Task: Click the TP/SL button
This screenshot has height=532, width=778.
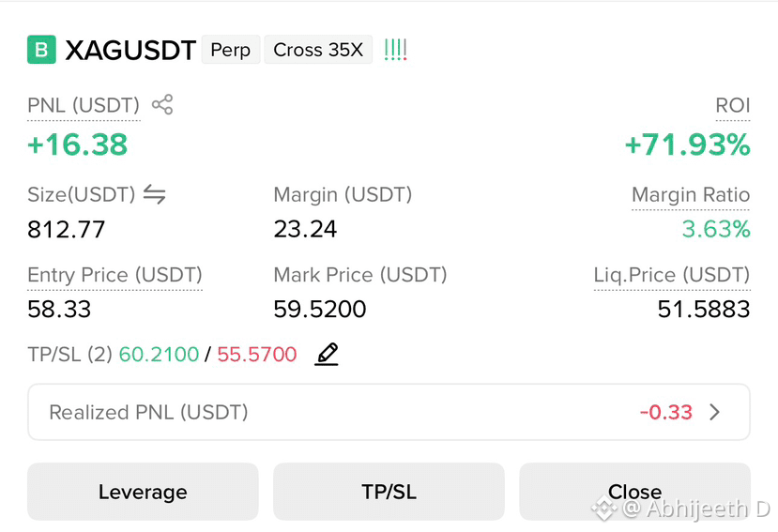Action: tap(389, 492)
